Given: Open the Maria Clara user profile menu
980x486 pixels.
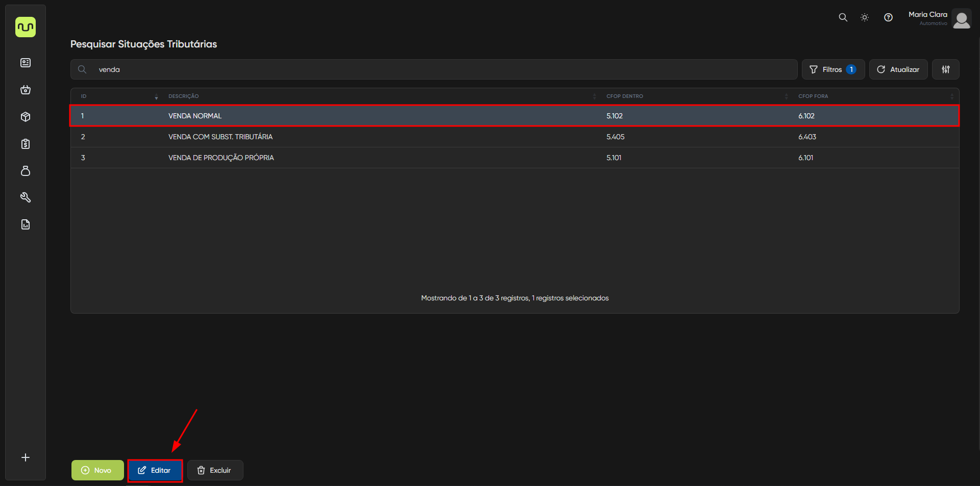Looking at the screenshot, I should (x=939, y=18).
